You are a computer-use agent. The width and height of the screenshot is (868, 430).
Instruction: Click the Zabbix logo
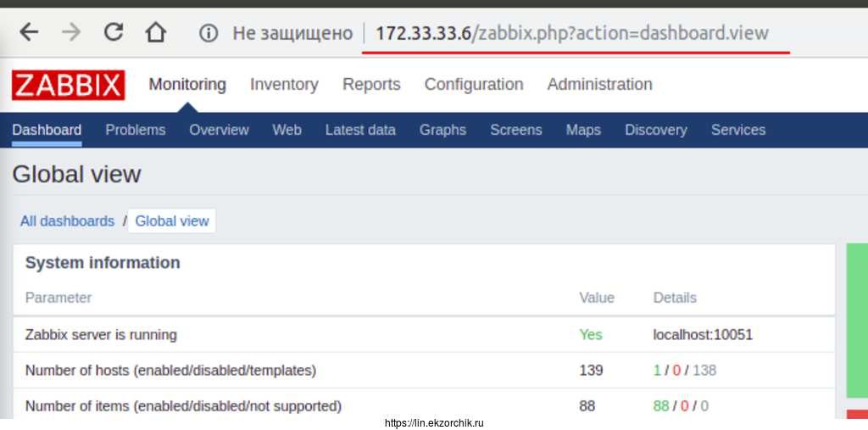(69, 85)
